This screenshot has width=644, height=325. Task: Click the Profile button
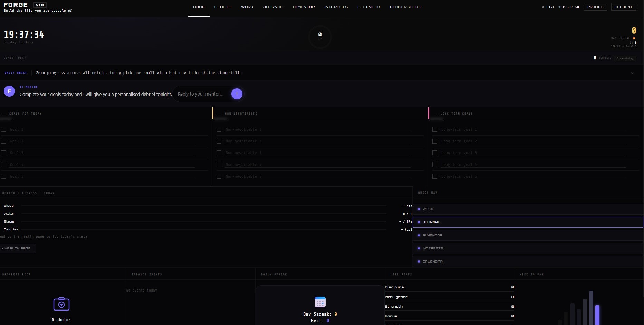[595, 7]
